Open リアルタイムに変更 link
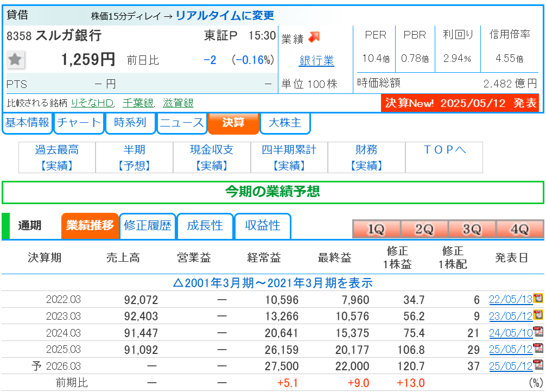This screenshot has height=392, width=546. (225, 15)
